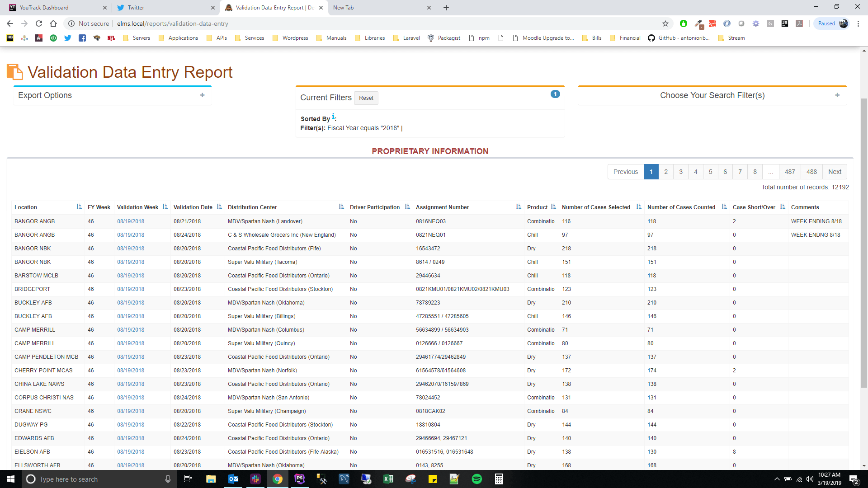
Task: Click Previous pagination button
Action: [626, 172]
